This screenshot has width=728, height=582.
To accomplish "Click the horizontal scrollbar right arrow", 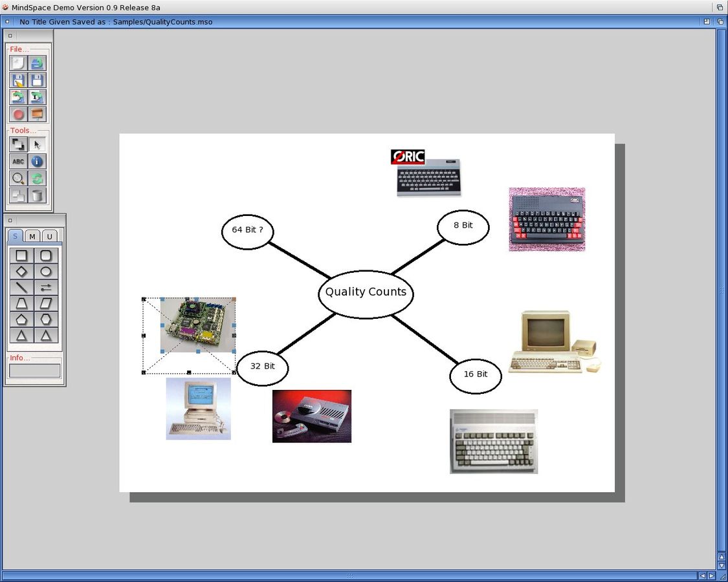I will point(712,576).
